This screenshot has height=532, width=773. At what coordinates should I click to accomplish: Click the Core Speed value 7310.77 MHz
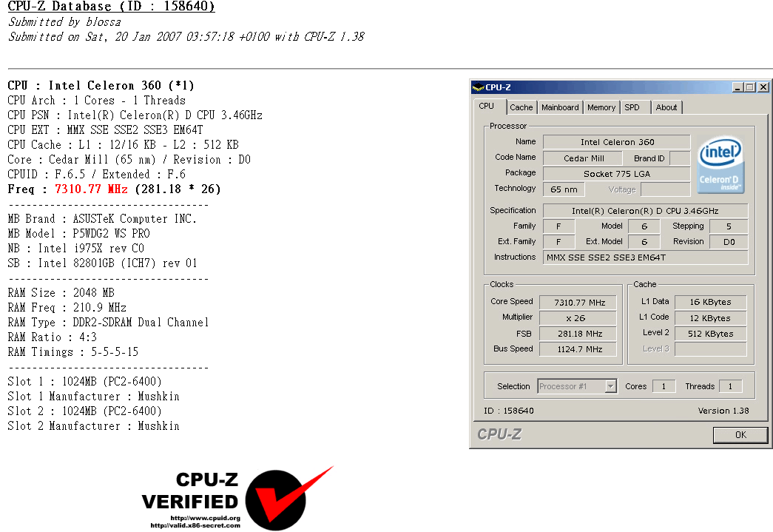(x=578, y=302)
